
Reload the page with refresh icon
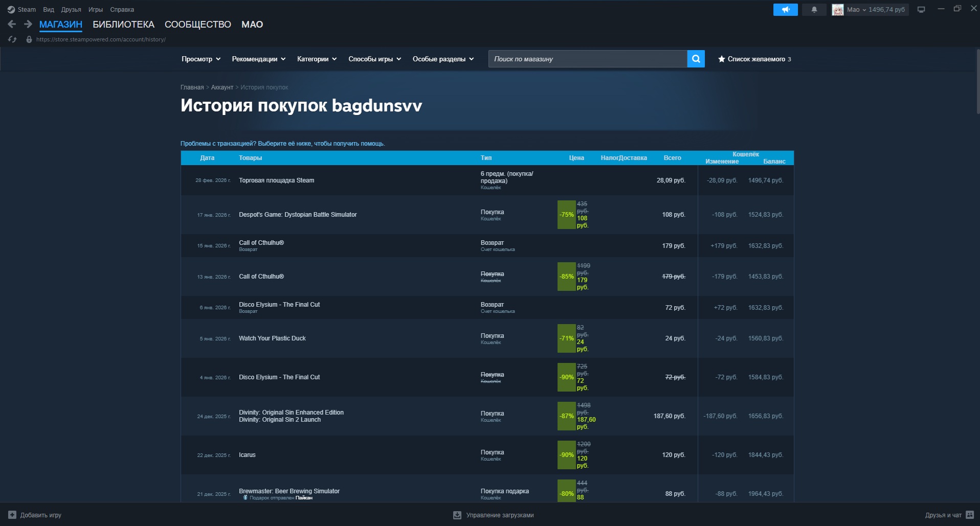tap(12, 39)
